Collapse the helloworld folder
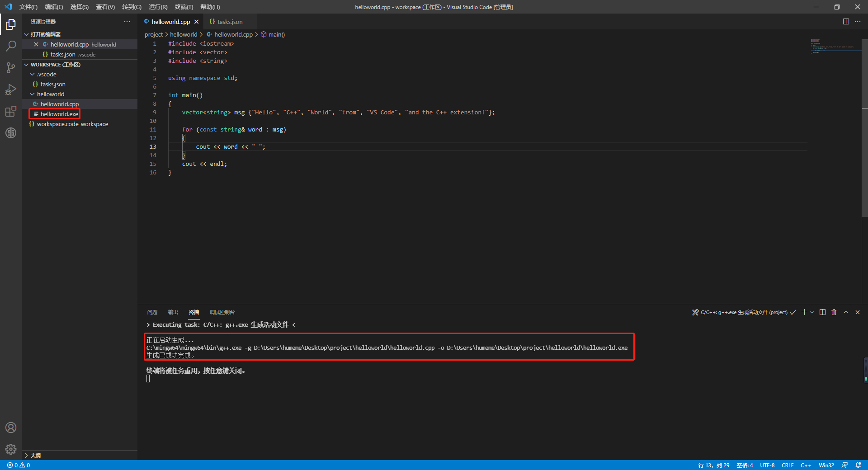Viewport: 868px width, 470px height. 32,94
